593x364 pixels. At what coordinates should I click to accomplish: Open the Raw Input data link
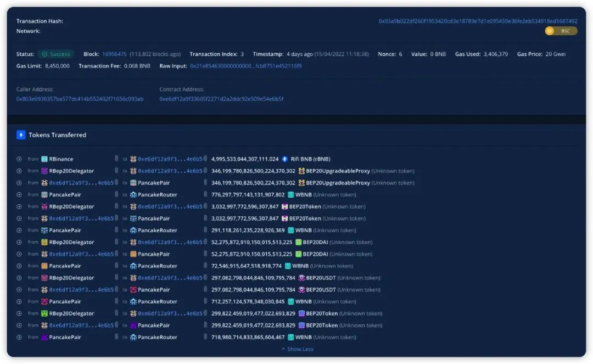coord(246,66)
